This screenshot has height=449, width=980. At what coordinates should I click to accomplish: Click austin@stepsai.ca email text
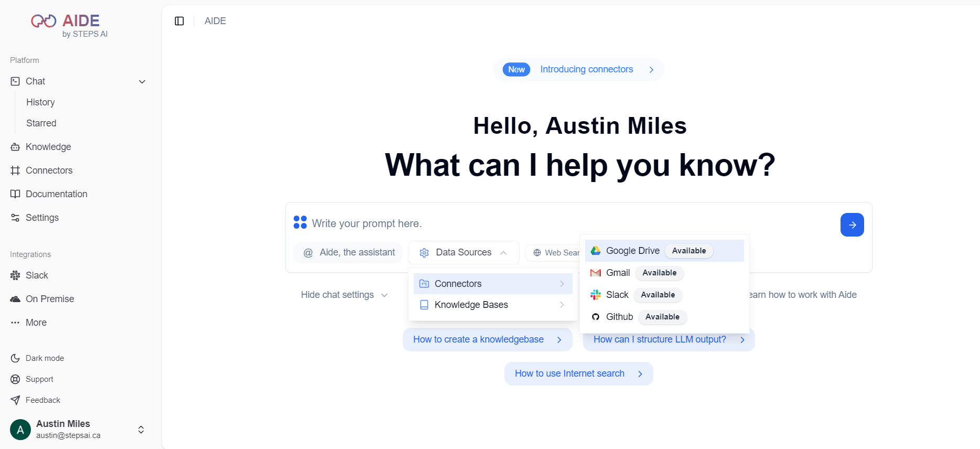(68, 435)
